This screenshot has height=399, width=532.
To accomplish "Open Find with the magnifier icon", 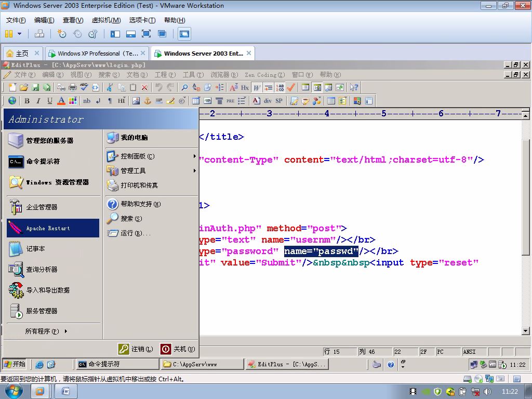I will (x=184, y=87).
